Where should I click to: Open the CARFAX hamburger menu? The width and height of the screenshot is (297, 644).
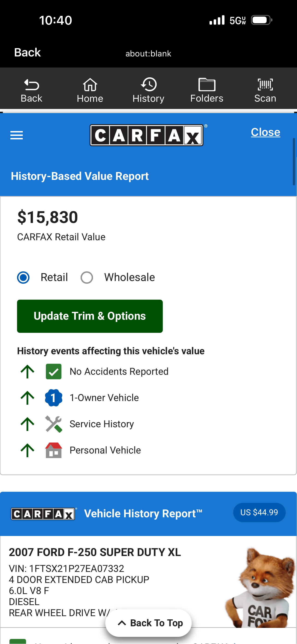click(17, 135)
